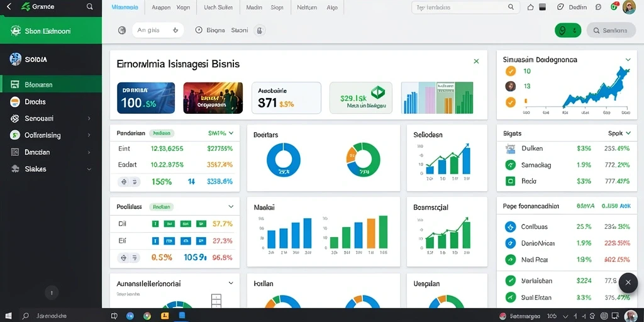Expand the Slakes sidebar section chevron

[x=89, y=169]
